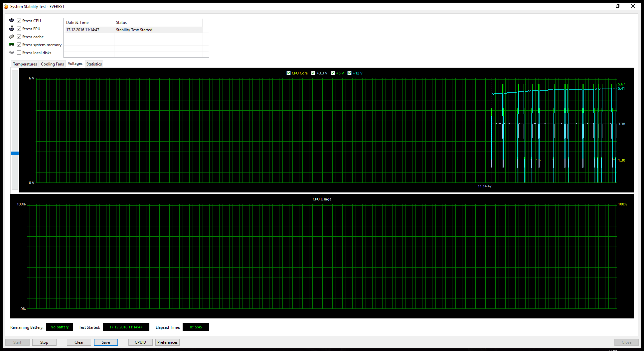Click the Save button
This screenshot has height=351, width=644.
(x=106, y=342)
